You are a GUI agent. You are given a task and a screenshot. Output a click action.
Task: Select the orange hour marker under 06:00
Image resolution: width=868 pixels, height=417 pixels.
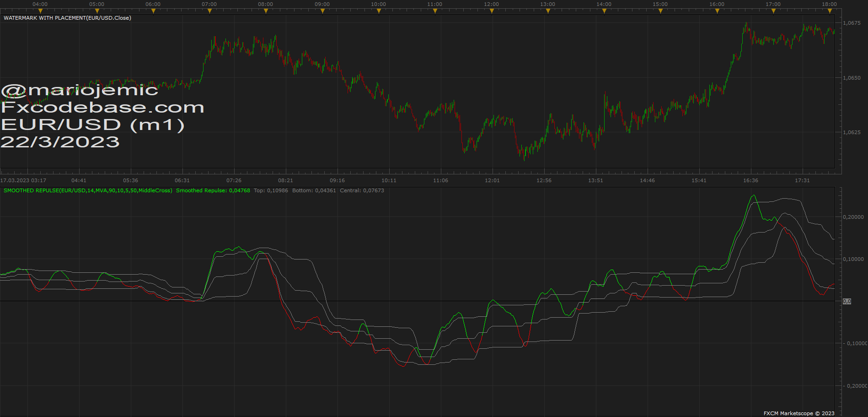[153, 11]
